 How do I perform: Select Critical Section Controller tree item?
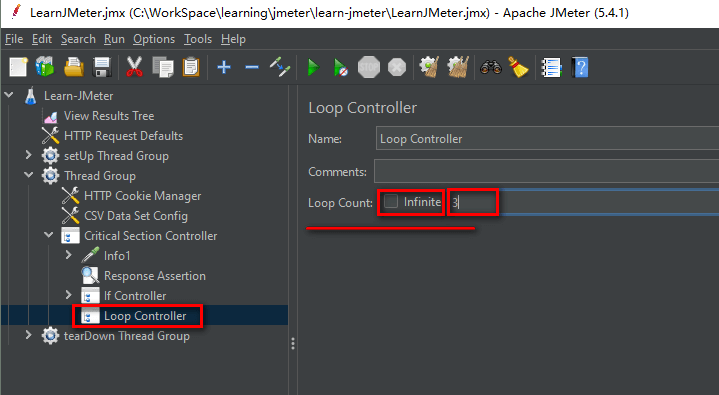pyautogui.click(x=150, y=236)
